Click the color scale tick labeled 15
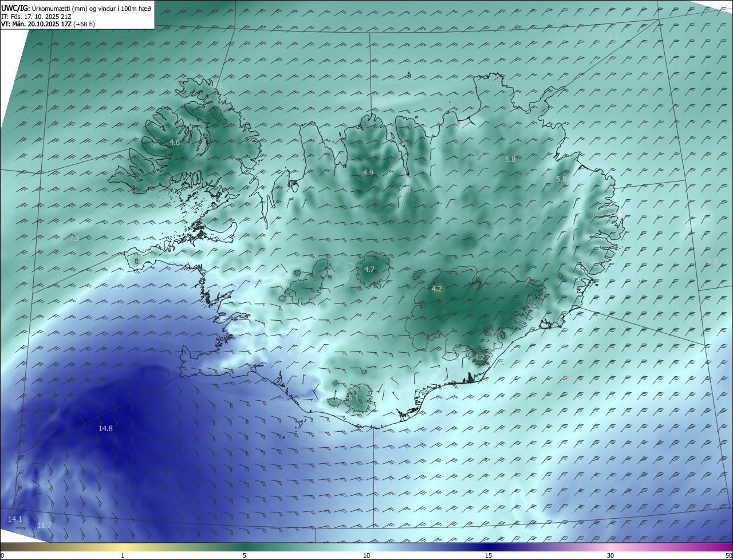Image resolution: width=733 pixels, height=560 pixels. click(x=488, y=555)
